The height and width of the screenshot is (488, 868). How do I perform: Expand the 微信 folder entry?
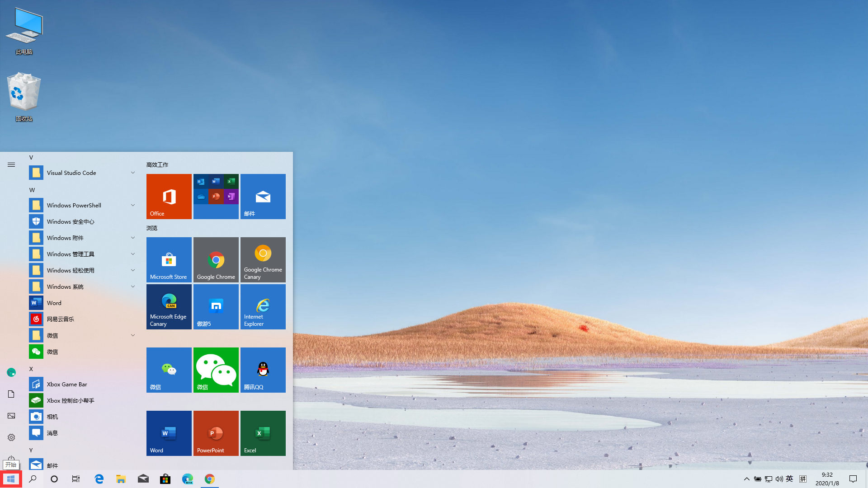(x=82, y=335)
